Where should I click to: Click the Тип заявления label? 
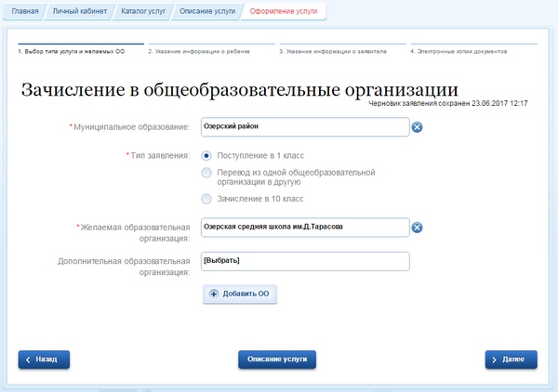158,156
